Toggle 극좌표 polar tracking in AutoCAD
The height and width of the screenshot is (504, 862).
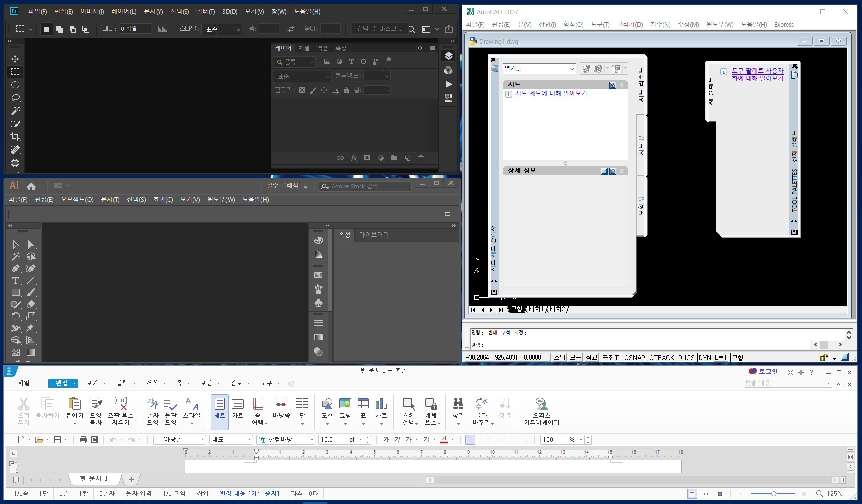coord(611,358)
